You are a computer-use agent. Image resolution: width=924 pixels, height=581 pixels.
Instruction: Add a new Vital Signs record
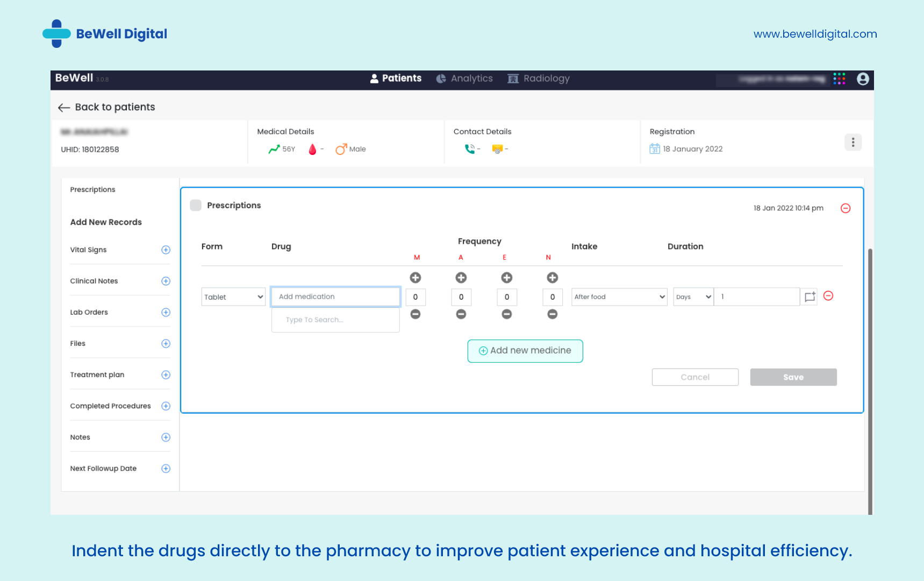coord(166,250)
